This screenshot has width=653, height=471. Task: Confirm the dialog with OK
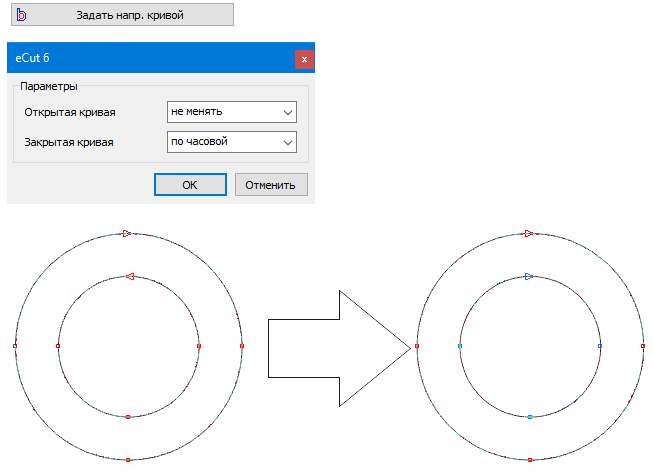(190, 185)
